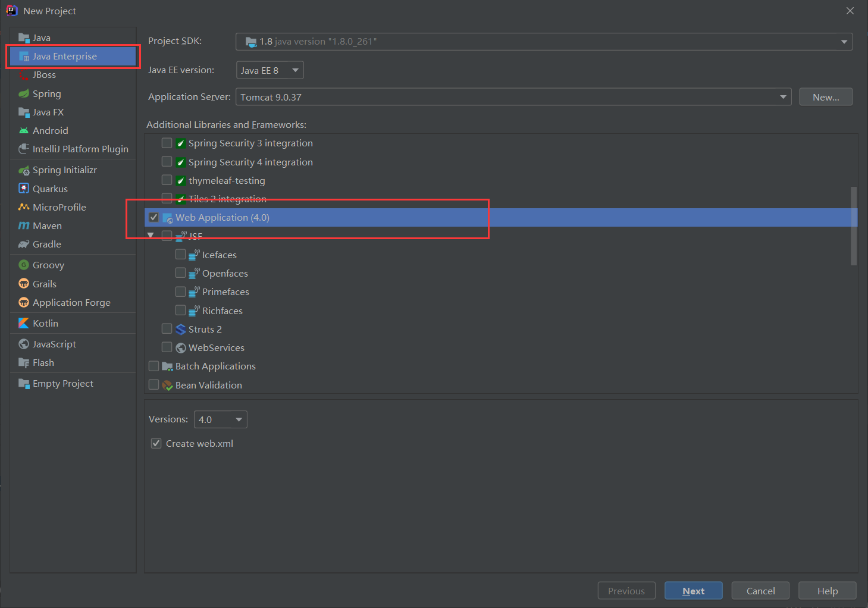The image size is (868, 608).
Task: Open the Project SDK dropdown
Action: pyautogui.click(x=544, y=42)
